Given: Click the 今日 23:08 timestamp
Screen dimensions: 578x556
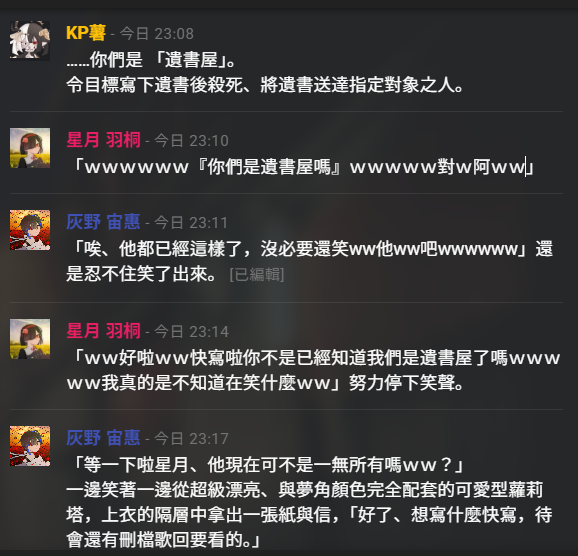Looking at the screenshot, I should tap(157, 34).
